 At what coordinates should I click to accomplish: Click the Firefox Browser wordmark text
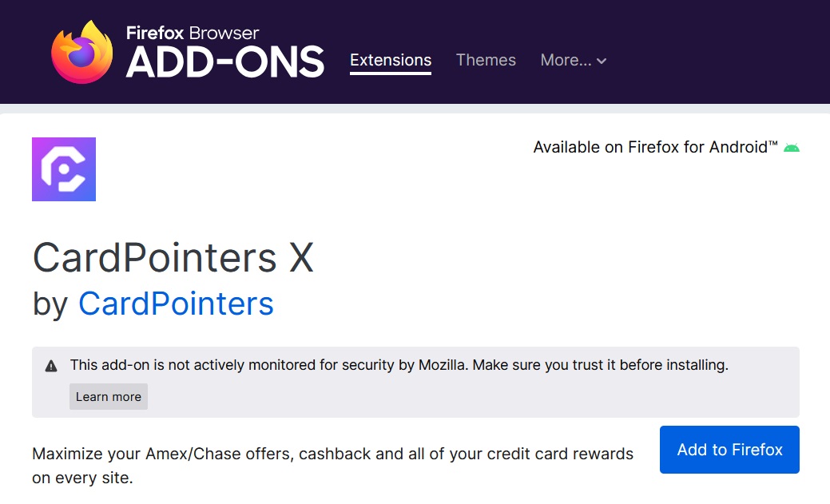click(x=193, y=33)
